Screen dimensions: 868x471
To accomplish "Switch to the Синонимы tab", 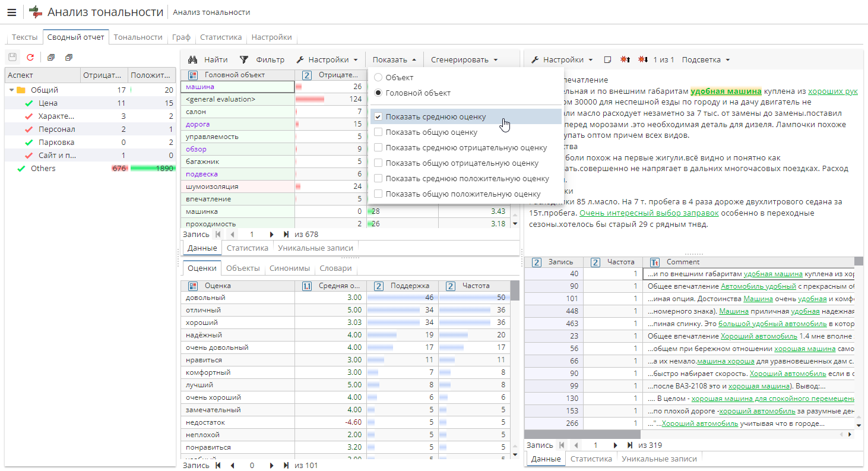I will point(289,268).
